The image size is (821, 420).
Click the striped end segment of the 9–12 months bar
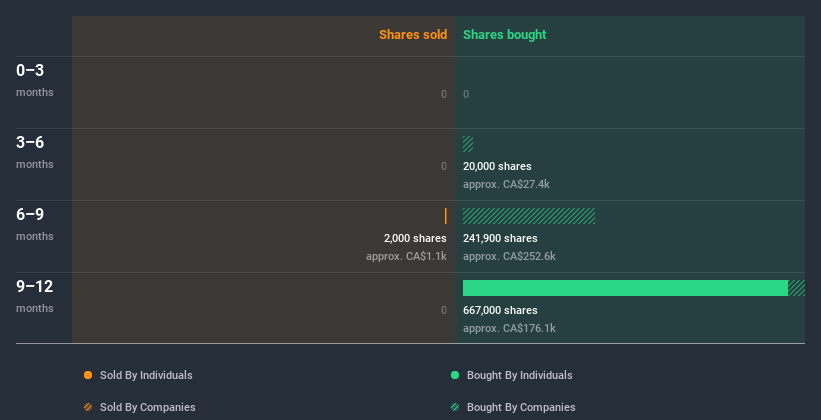(796, 288)
